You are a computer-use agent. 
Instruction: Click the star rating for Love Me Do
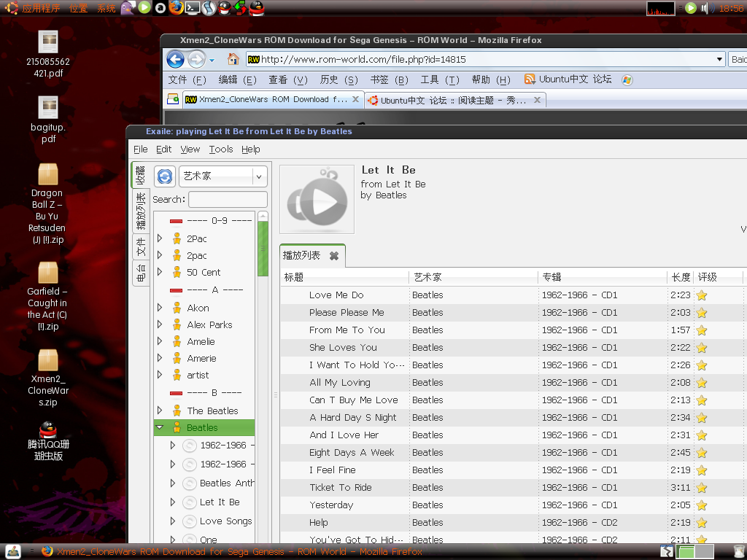coord(702,295)
